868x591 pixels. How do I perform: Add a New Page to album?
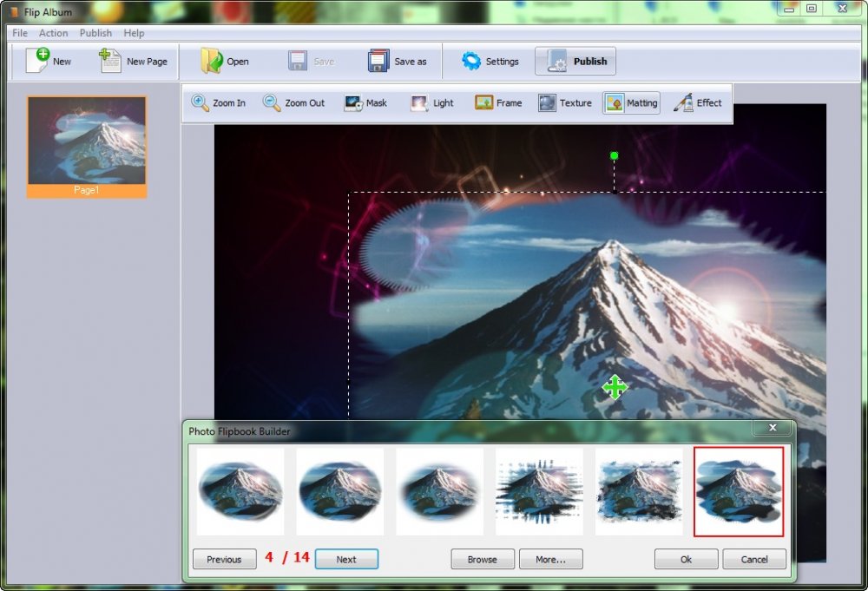click(110, 61)
